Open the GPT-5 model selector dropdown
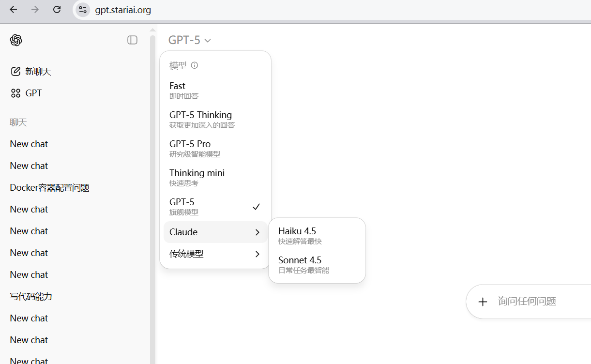This screenshot has width=591, height=364. pyautogui.click(x=189, y=40)
